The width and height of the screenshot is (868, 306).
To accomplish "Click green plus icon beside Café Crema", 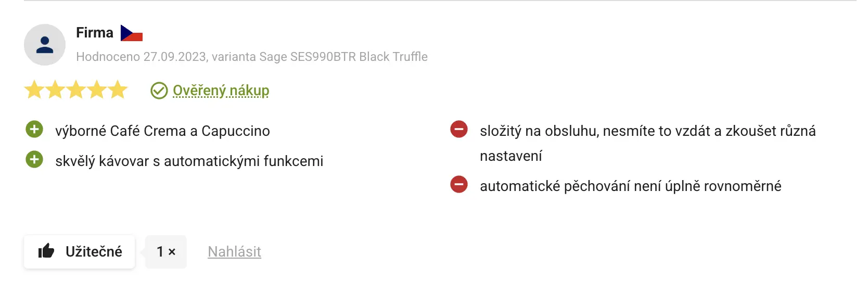I will [x=34, y=129].
